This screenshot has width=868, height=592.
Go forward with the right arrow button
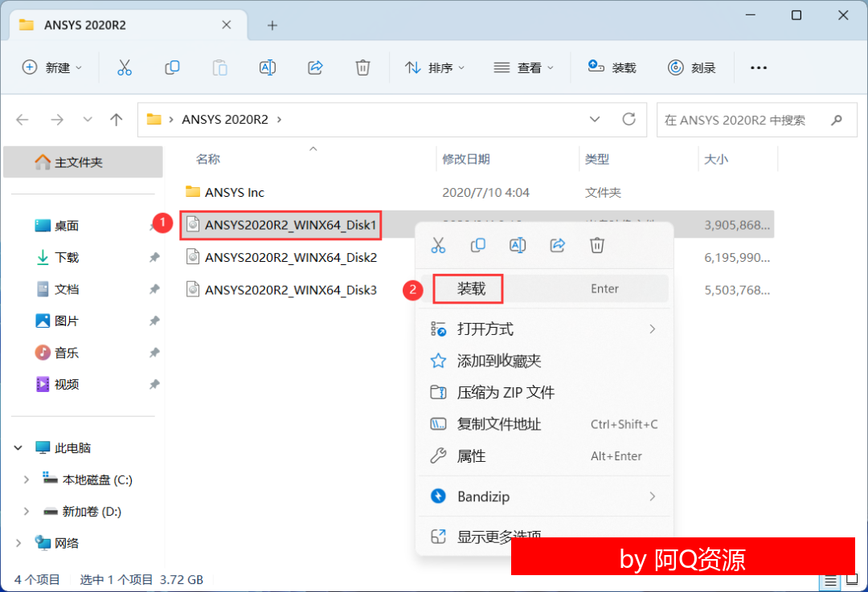coord(57,120)
